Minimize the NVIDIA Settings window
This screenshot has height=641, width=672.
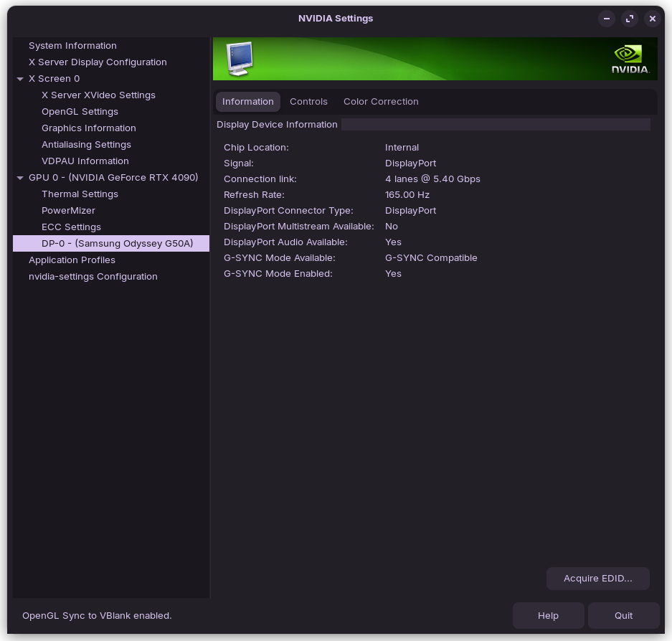point(607,19)
